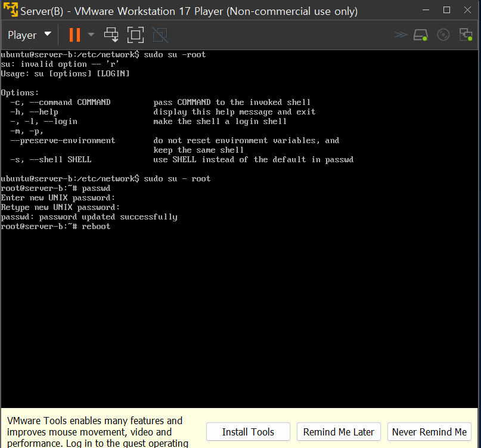
Task: Click the VMware logo in title bar
Action: pos(10,10)
